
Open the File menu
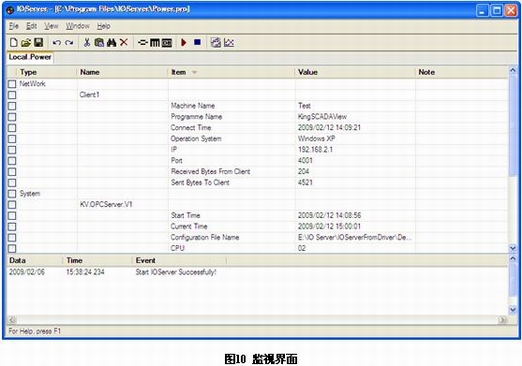pyautogui.click(x=14, y=26)
